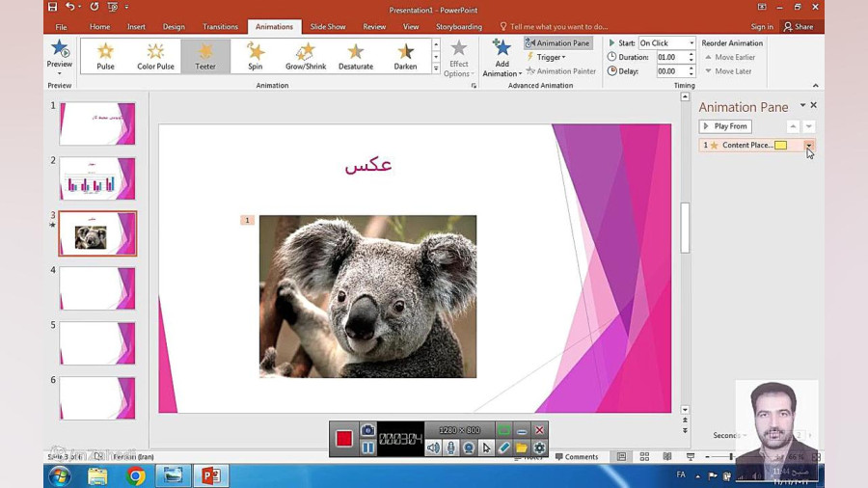Click the recorder green full-screen region icon
868x488 pixels.
(503, 430)
